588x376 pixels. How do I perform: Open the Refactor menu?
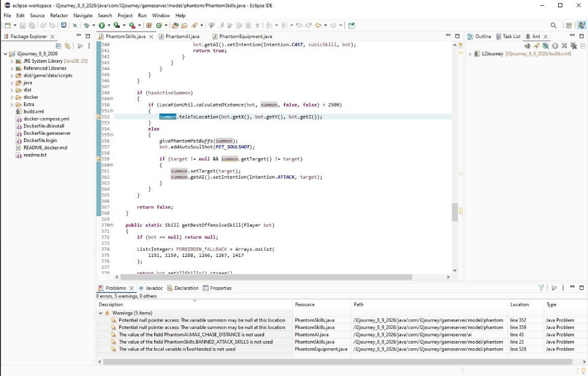point(59,15)
